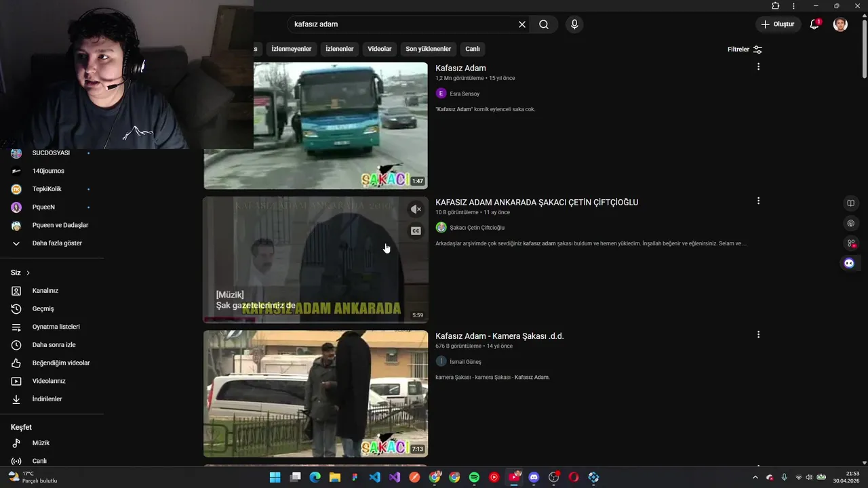Image resolution: width=868 pixels, height=488 pixels.
Task: Select the İzlenenler chip
Action: click(x=339, y=49)
